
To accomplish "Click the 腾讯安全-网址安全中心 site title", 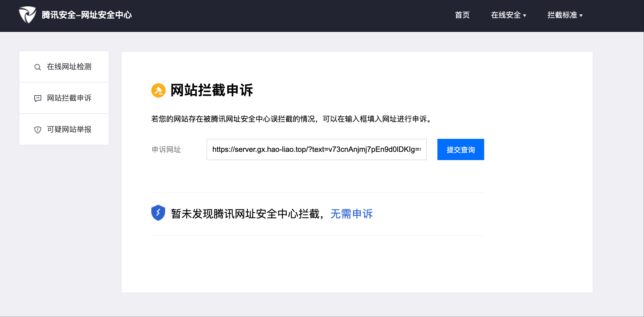I will [x=87, y=15].
